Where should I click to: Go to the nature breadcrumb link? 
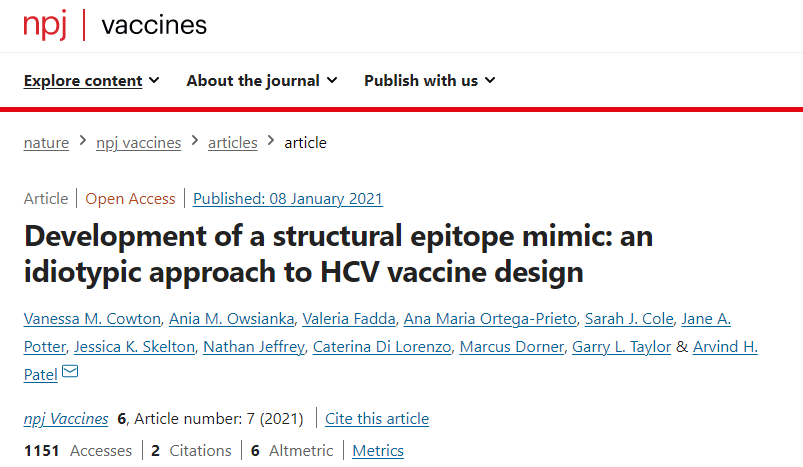(46, 142)
